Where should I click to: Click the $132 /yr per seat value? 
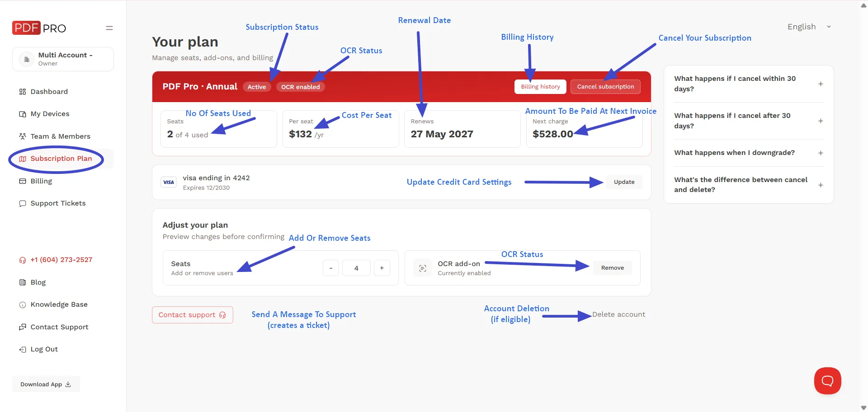point(306,134)
